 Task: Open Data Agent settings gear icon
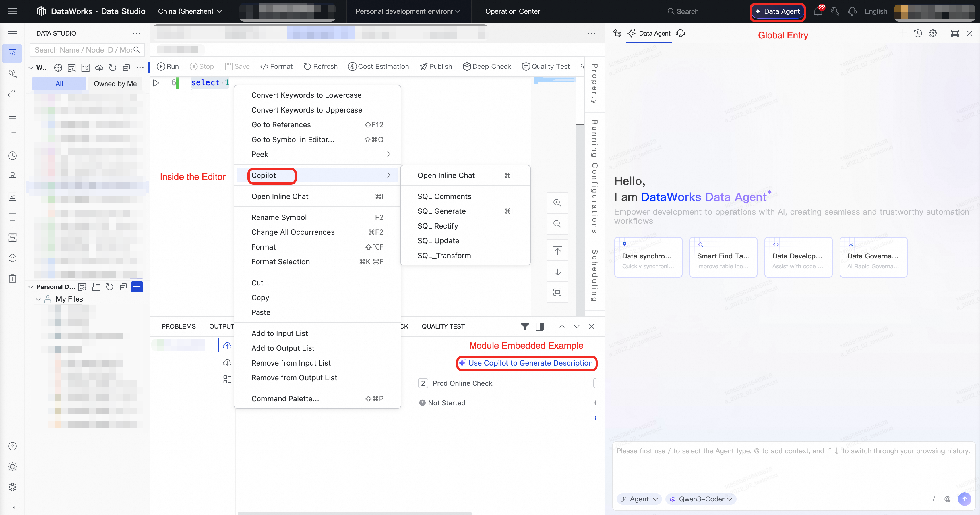tap(933, 33)
